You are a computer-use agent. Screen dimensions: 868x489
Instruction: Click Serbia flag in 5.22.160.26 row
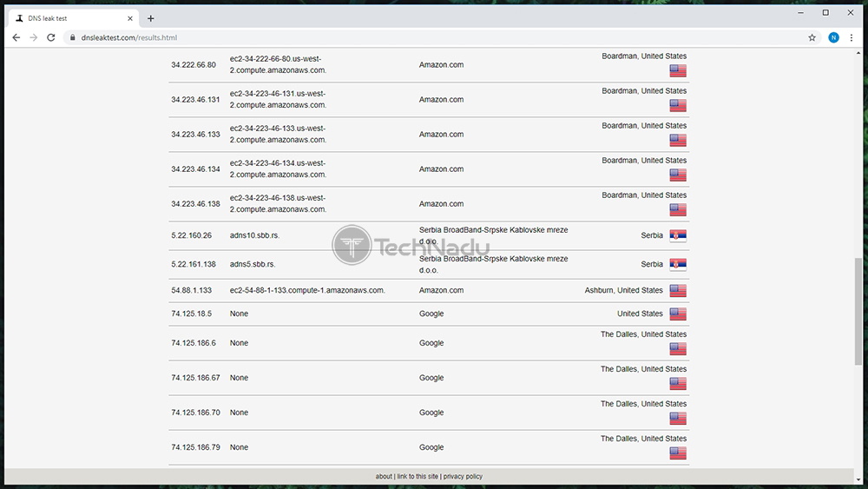click(x=678, y=236)
